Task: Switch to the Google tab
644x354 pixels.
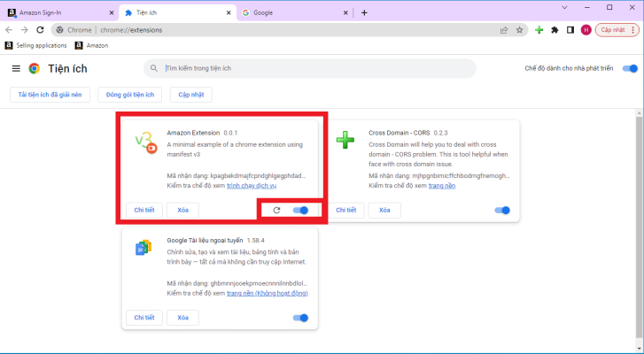Action: 295,12
